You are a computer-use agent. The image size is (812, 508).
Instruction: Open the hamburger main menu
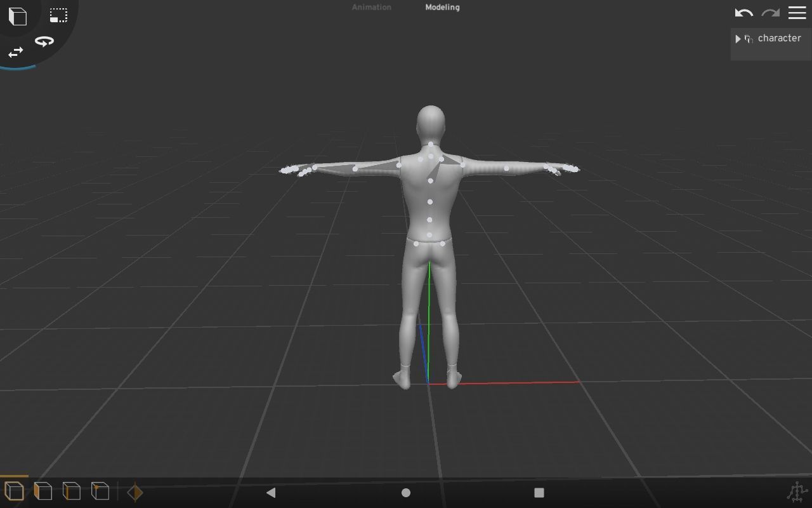797,13
